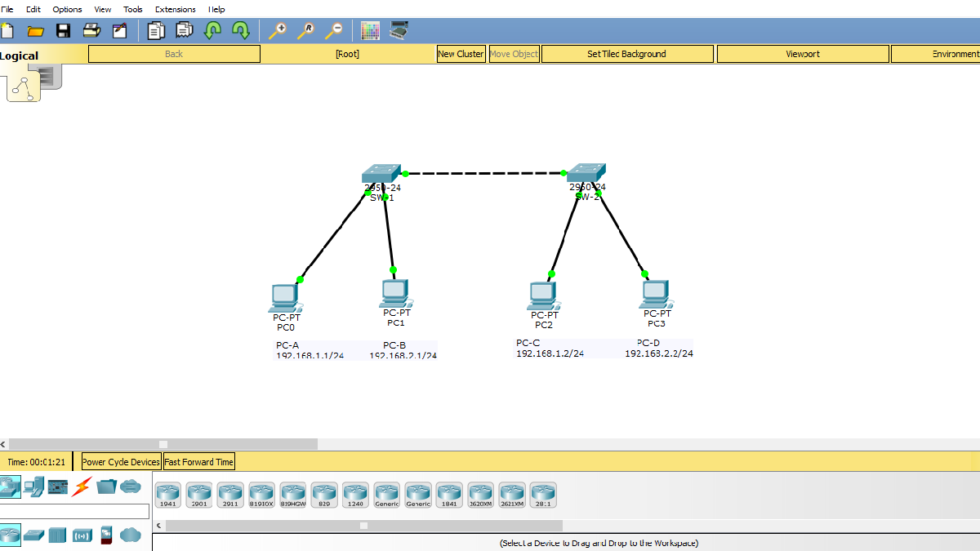Click the PC-C 192.168.1.2/24 note label
Image resolution: width=980 pixels, height=551 pixels.
[550, 348]
